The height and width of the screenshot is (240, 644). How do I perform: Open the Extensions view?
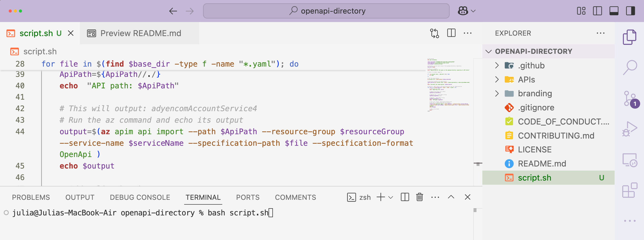(629, 190)
